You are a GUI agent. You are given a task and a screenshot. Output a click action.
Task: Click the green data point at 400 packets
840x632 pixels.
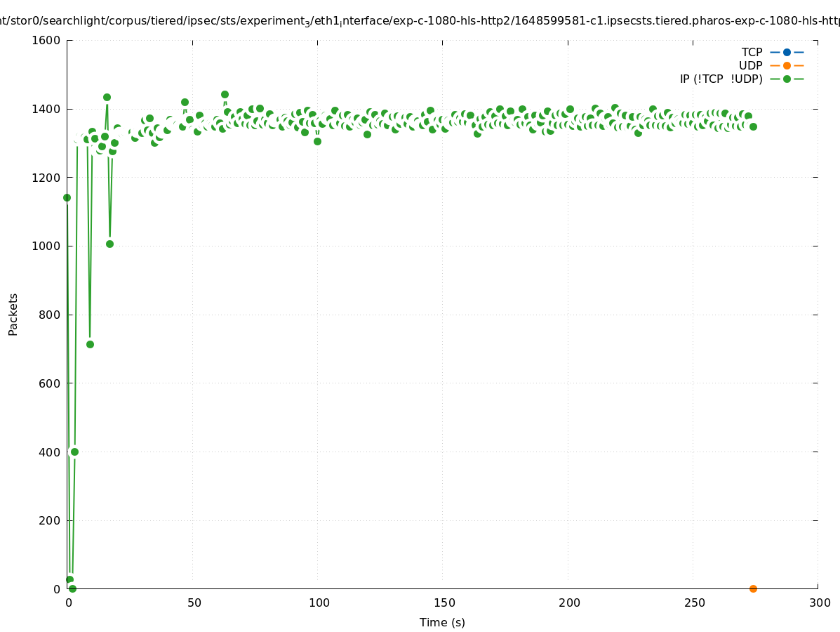click(x=74, y=452)
